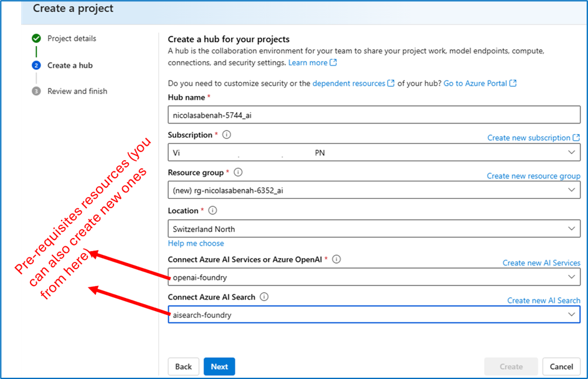This screenshot has height=379, width=588.
Task: Expand the Subscription dropdown
Action: tap(374, 152)
